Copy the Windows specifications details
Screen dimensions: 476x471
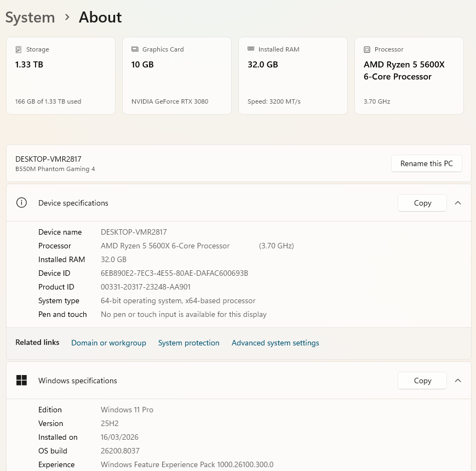pyautogui.click(x=422, y=380)
